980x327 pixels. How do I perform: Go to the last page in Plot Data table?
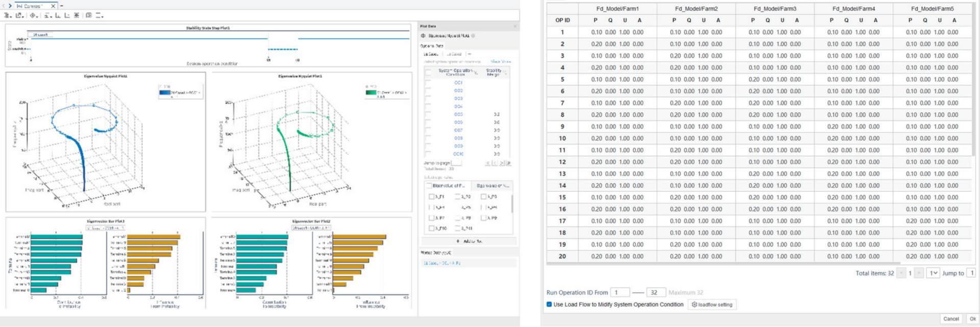(508, 163)
